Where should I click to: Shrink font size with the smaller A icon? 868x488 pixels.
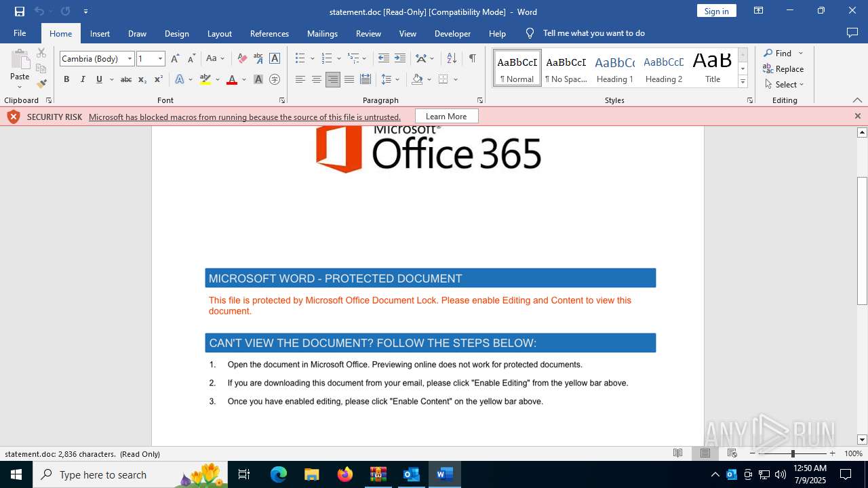tap(191, 58)
